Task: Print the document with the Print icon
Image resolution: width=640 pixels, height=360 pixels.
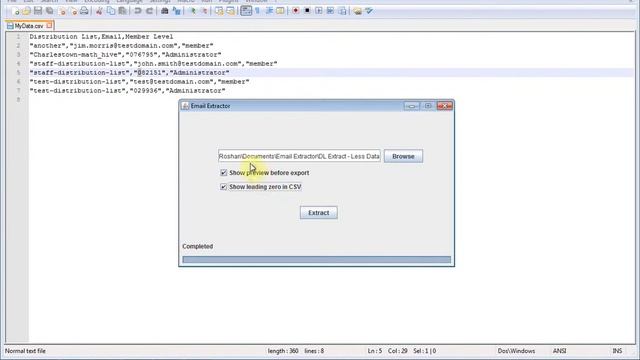Action: [84, 11]
